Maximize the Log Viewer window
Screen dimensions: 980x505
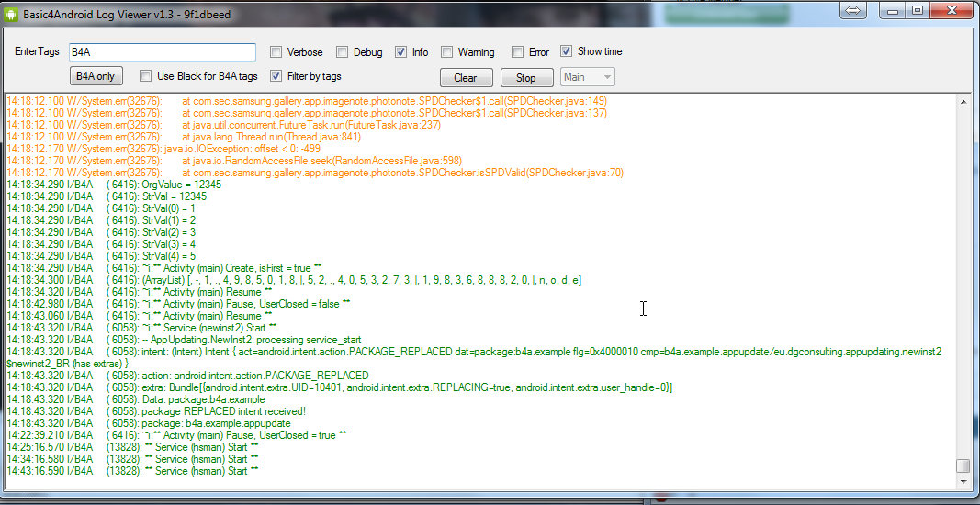click(x=917, y=10)
